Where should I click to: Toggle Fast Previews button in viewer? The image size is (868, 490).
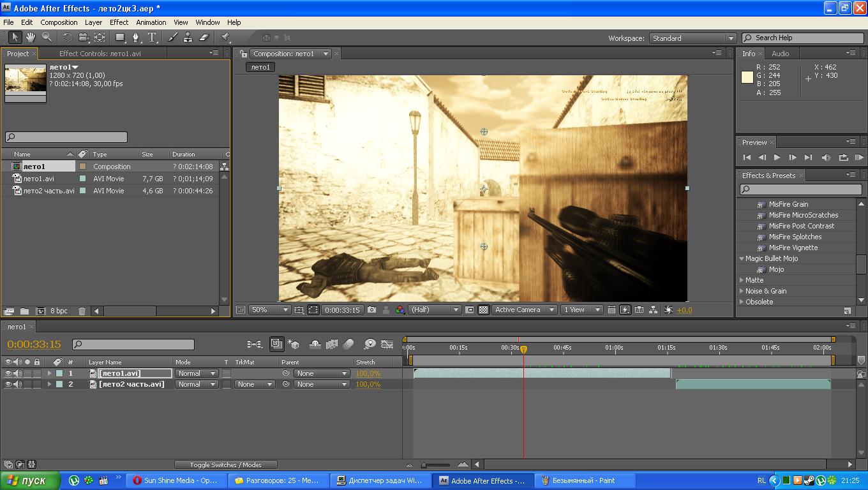point(625,309)
